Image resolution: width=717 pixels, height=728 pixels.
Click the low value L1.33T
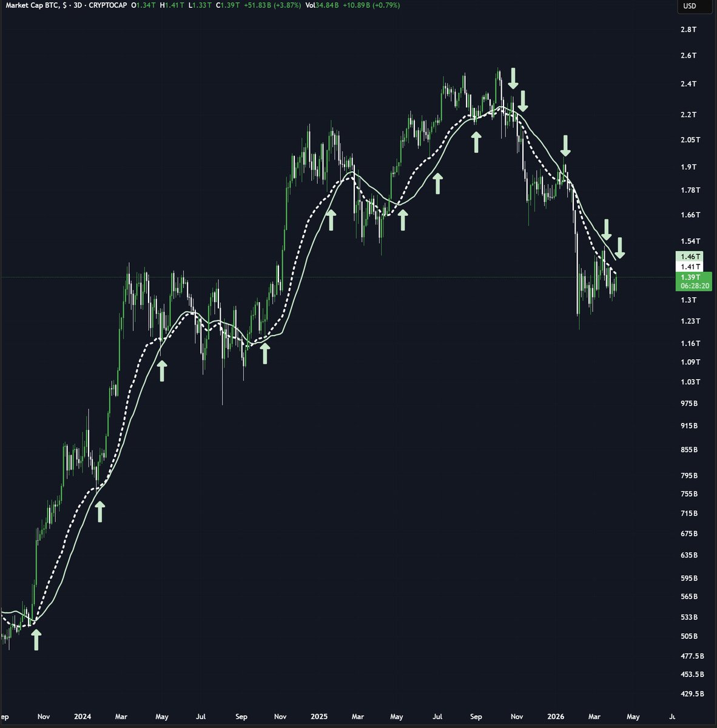[201, 5]
